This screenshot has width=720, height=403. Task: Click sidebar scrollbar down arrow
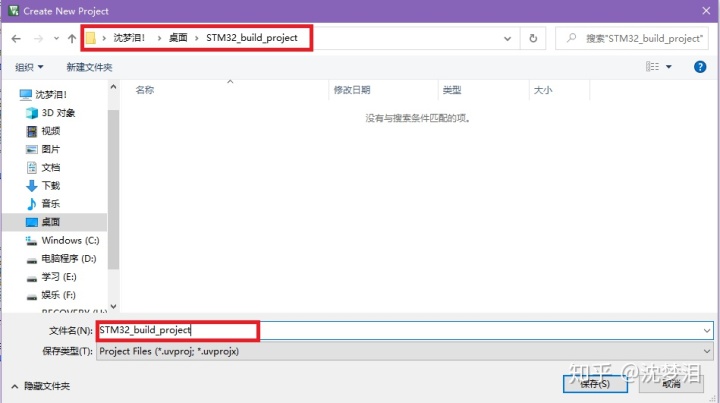[113, 306]
